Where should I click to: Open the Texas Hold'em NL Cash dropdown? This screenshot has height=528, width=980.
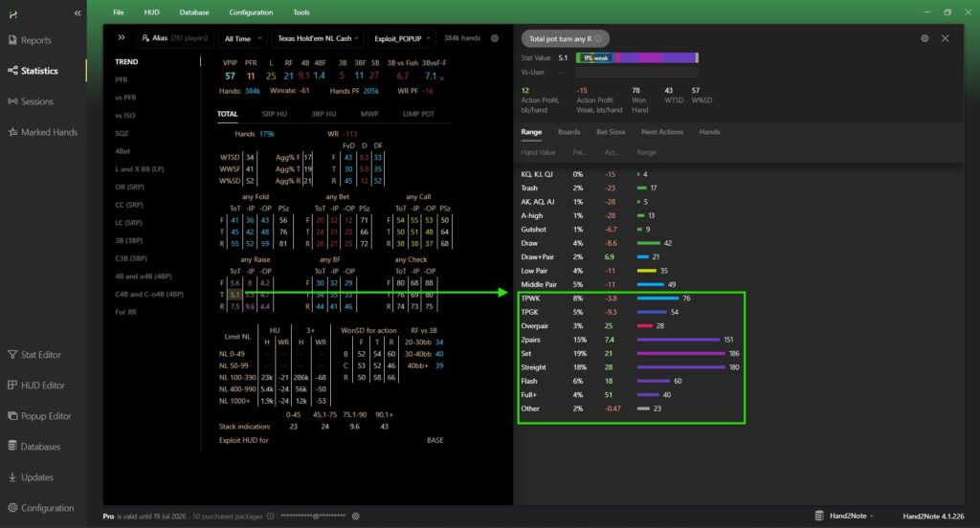click(x=315, y=38)
